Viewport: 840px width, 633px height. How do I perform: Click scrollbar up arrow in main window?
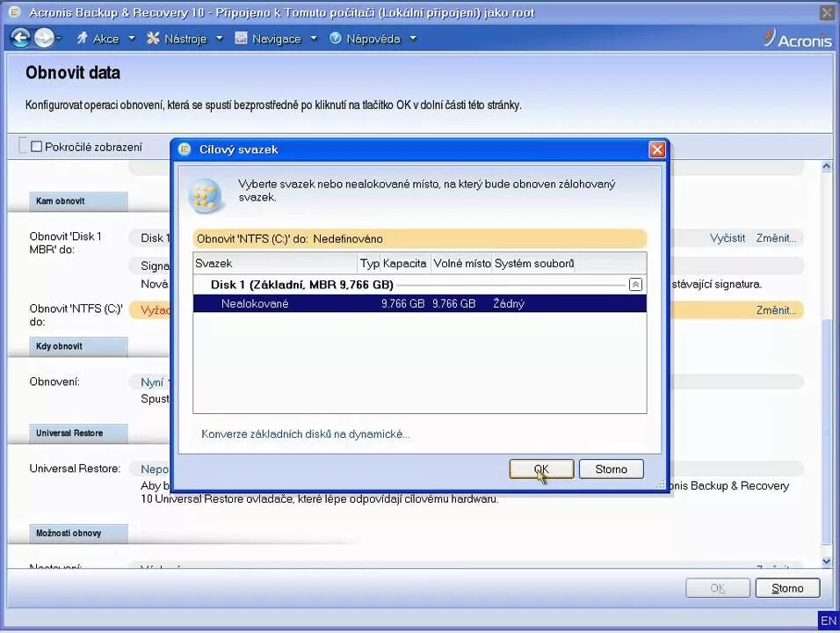(x=826, y=166)
